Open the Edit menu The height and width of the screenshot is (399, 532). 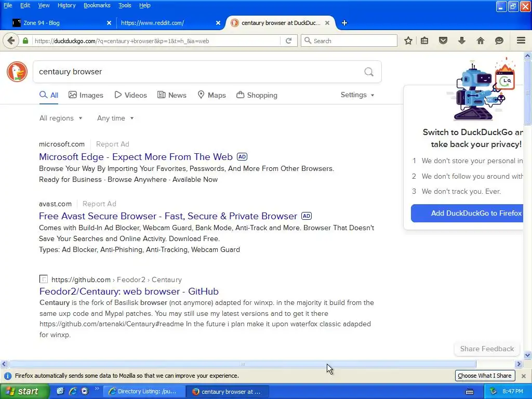(25, 5)
